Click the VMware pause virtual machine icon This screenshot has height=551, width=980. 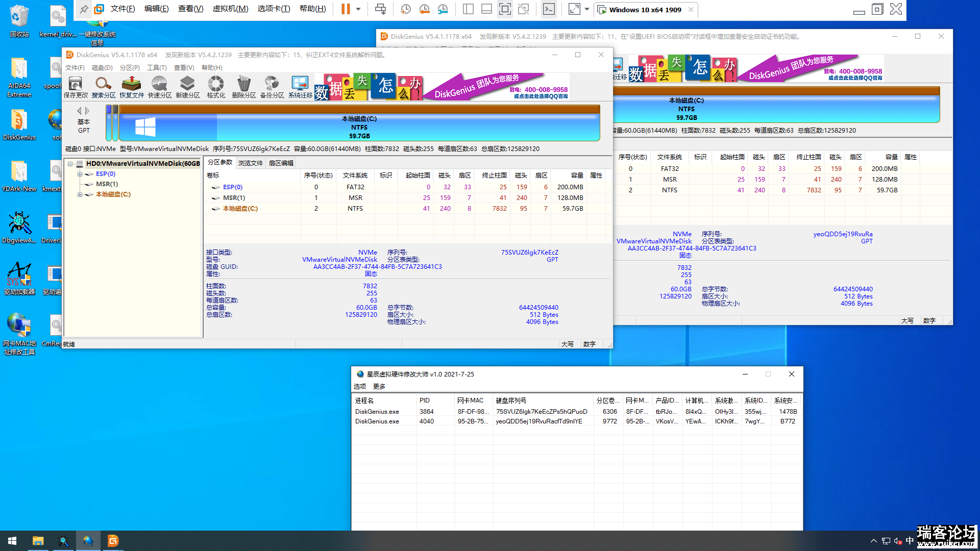pyautogui.click(x=346, y=9)
